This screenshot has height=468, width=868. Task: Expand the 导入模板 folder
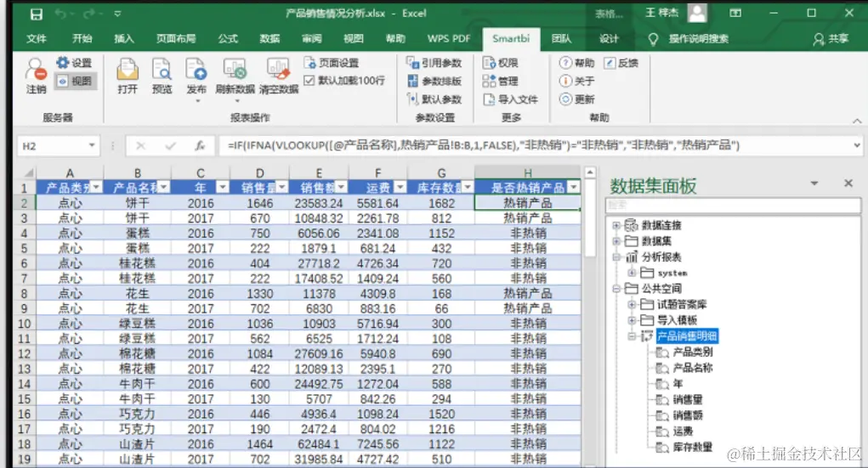pyautogui.click(x=632, y=320)
